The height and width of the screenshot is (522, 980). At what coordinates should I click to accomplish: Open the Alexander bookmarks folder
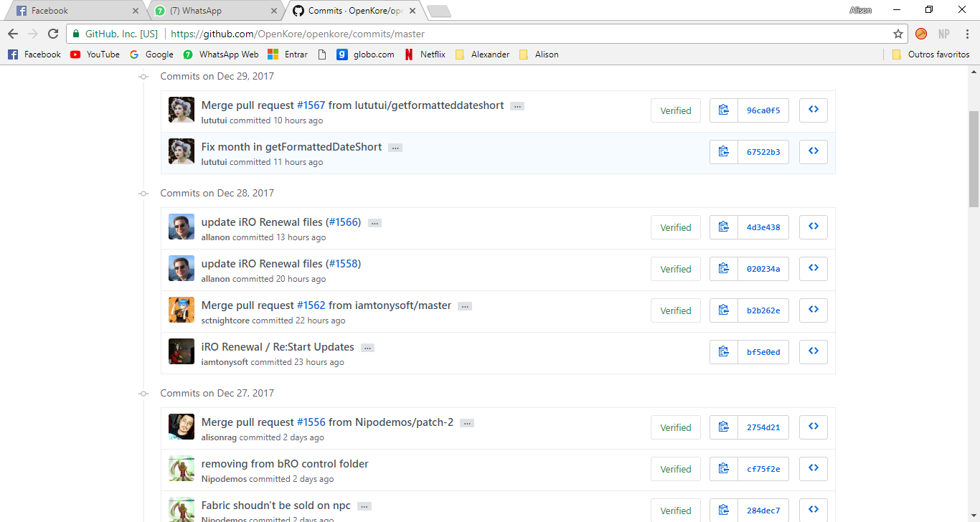[x=483, y=54]
